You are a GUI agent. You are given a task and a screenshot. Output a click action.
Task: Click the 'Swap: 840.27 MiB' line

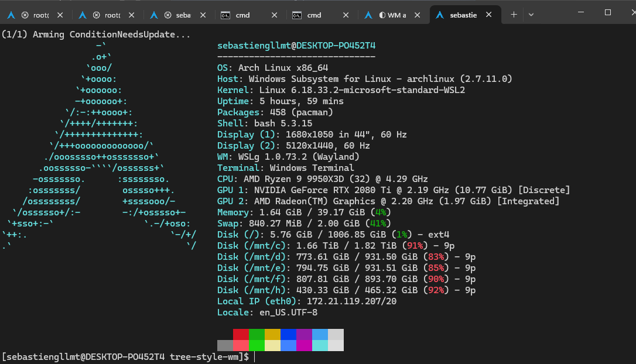click(304, 224)
